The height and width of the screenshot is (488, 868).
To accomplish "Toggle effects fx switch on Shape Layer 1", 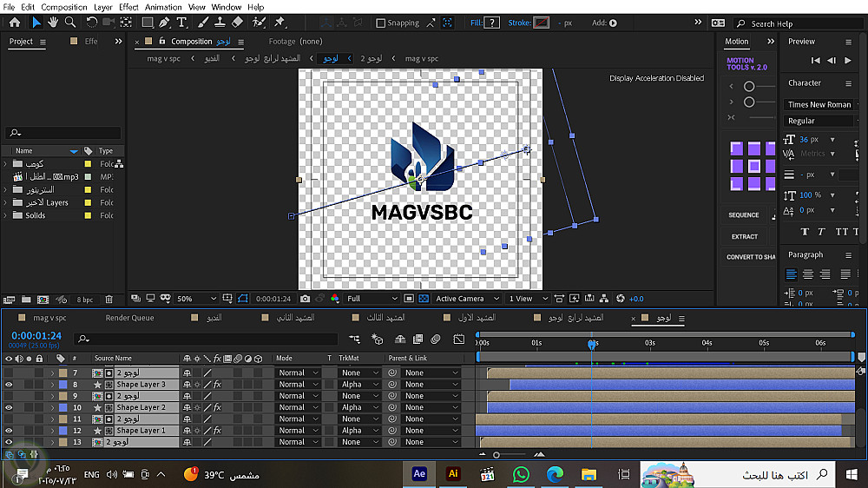I will pos(218,431).
